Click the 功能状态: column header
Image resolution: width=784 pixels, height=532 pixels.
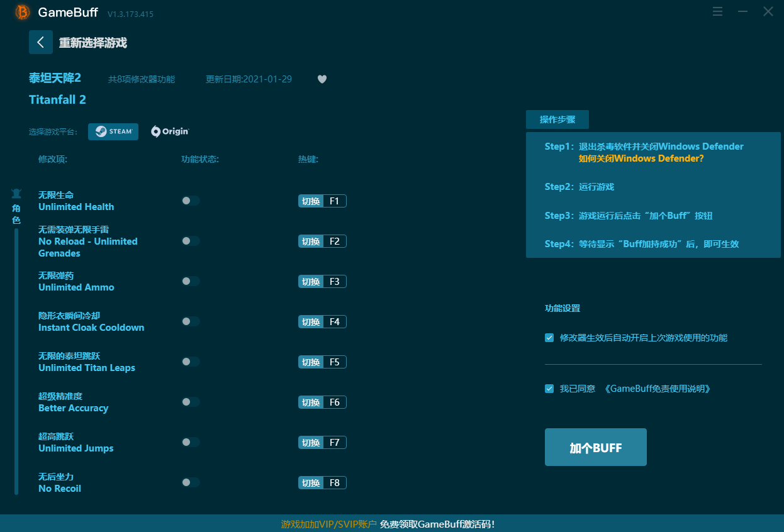pyautogui.click(x=200, y=159)
